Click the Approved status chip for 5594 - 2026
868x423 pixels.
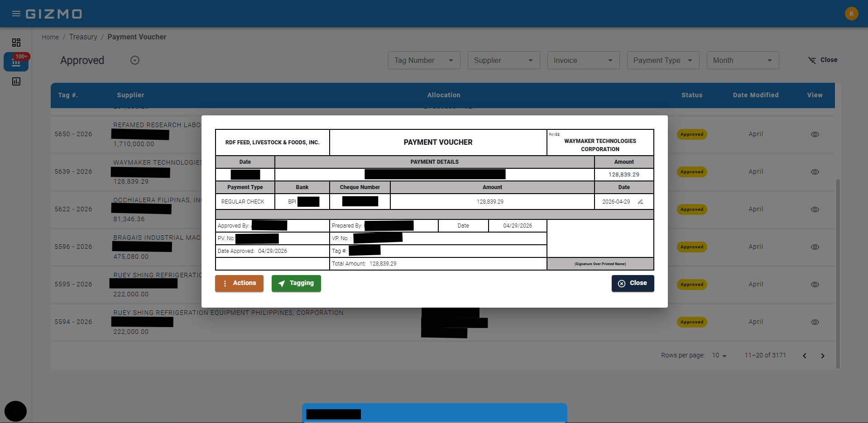pos(692,322)
